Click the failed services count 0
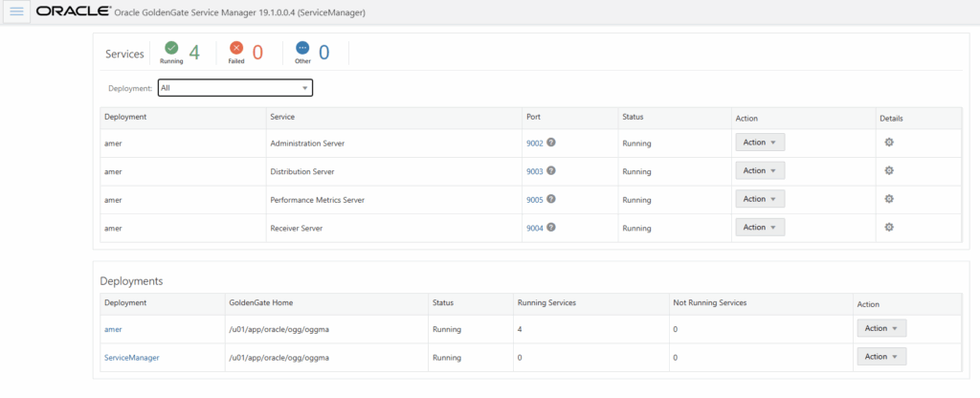This screenshot has width=980, height=398. [257, 54]
